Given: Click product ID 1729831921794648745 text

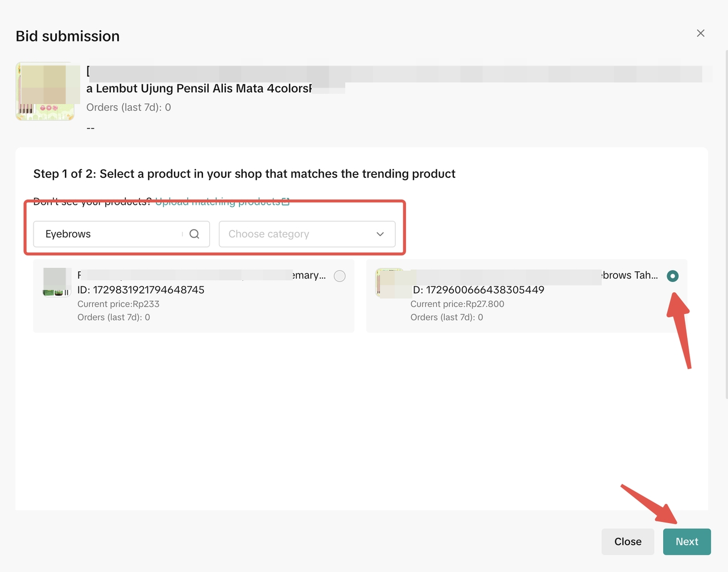Looking at the screenshot, I should [140, 290].
